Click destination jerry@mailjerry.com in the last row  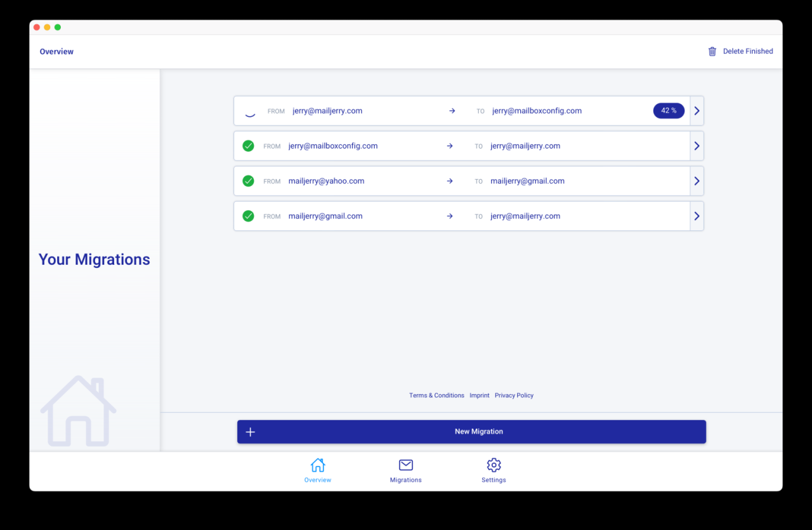pyautogui.click(x=525, y=216)
